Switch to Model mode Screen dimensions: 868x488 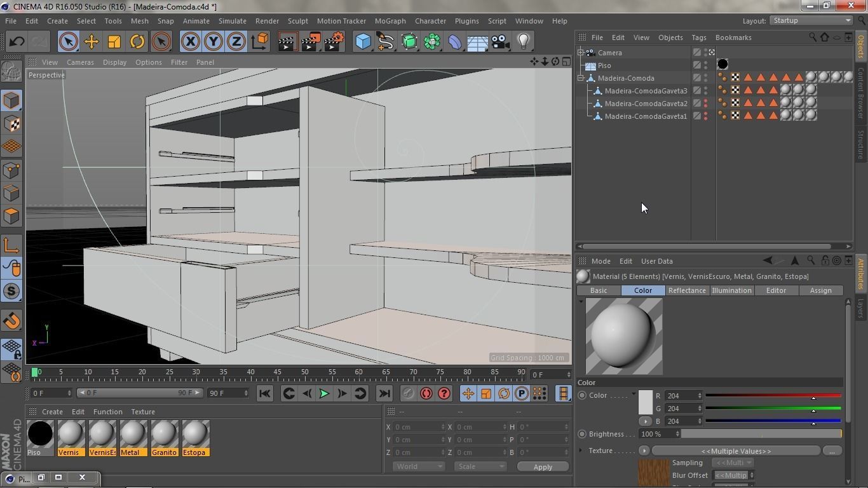click(11, 100)
